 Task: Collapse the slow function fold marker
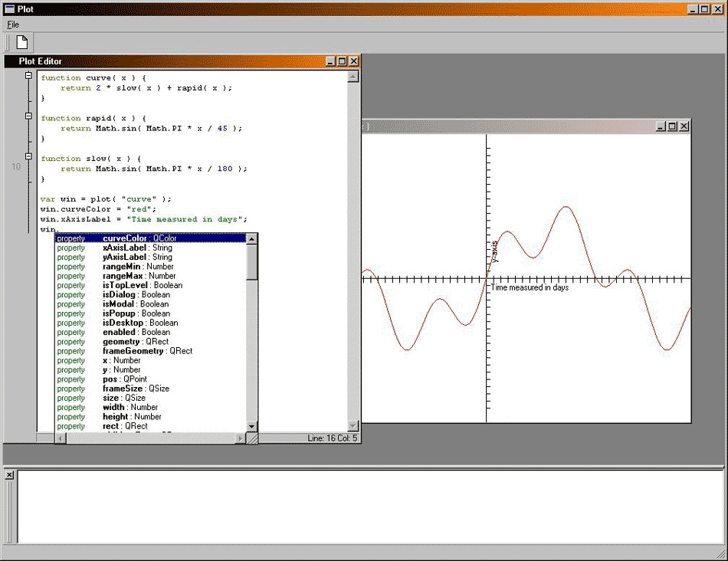click(x=28, y=157)
